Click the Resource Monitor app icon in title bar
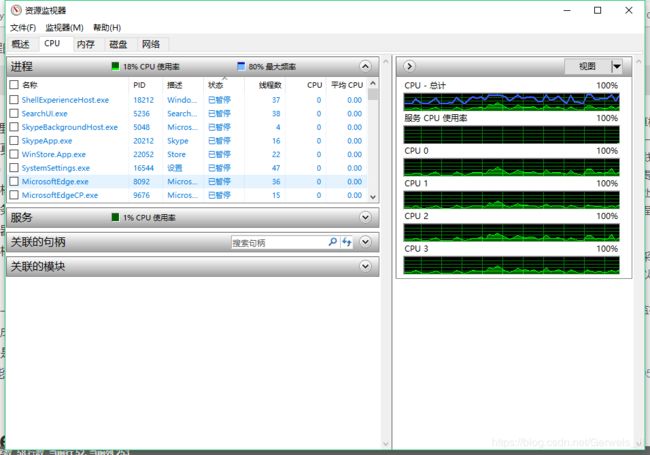 coord(16,10)
